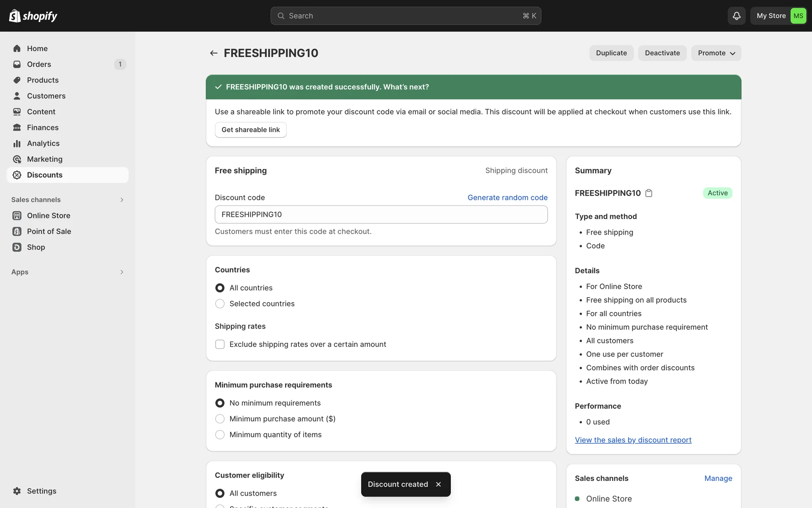Click the notifications bell icon
This screenshot has height=508, width=812.
click(x=736, y=16)
